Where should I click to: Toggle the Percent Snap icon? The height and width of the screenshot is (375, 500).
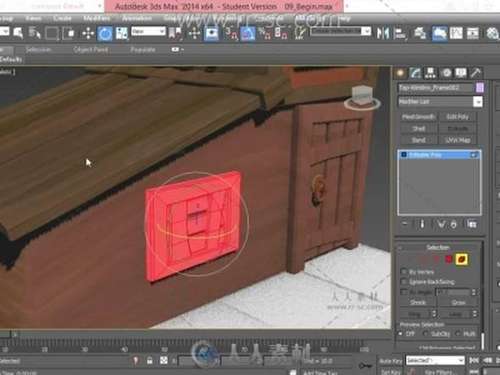pos(265,33)
